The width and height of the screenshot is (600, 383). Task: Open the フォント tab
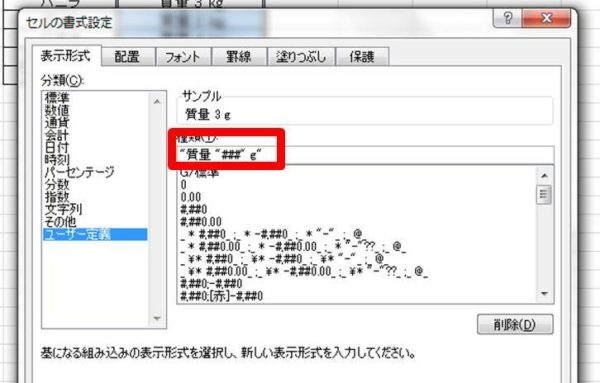click(x=183, y=57)
